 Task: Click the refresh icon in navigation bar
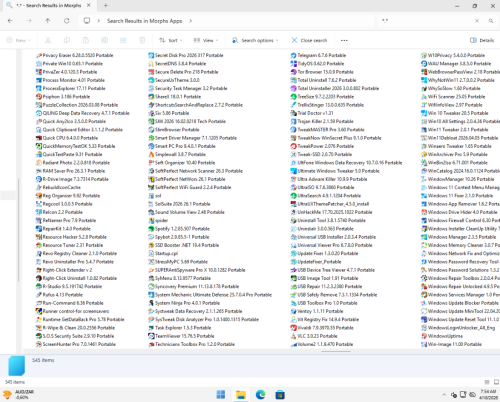pyautogui.click(x=67, y=21)
